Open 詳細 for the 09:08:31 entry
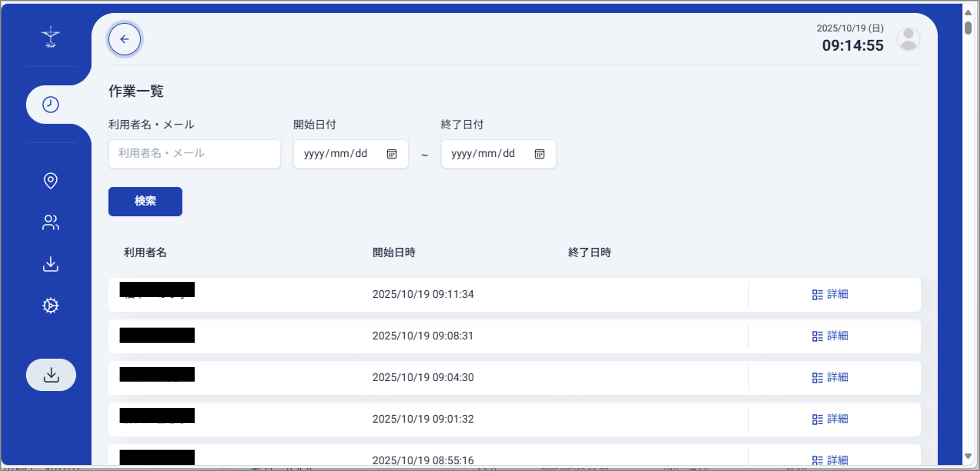The image size is (980, 471). pos(830,336)
